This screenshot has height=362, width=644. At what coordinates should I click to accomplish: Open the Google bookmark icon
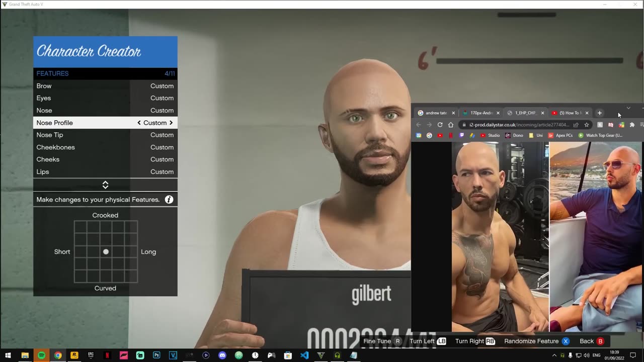click(x=429, y=135)
